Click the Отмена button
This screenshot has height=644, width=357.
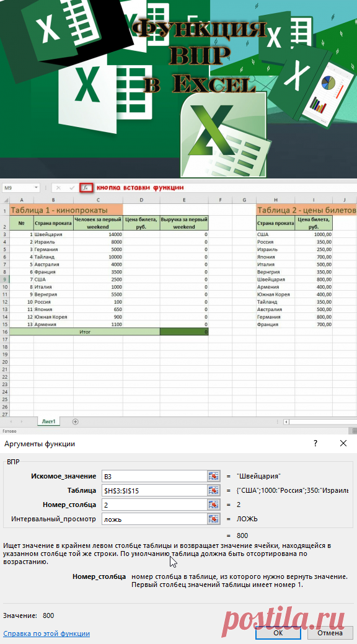[330, 633]
